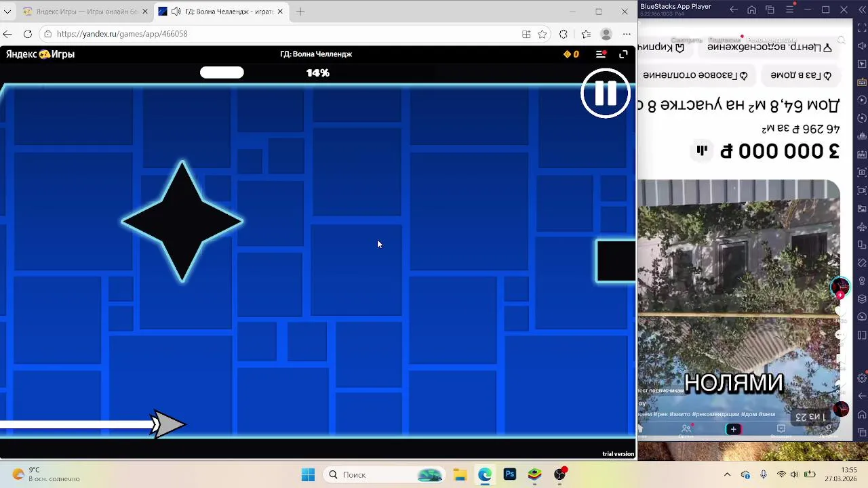The image size is (868, 488).
Task: Reload the Yandex game page
Action: (28, 34)
